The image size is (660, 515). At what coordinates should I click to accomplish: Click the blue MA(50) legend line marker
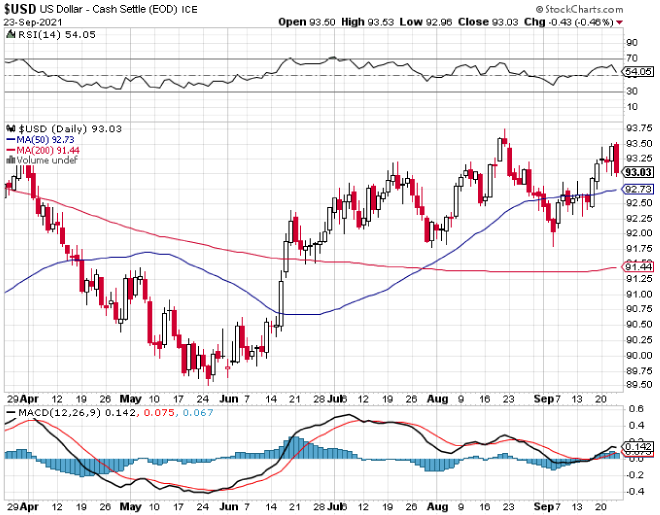pos(11,140)
